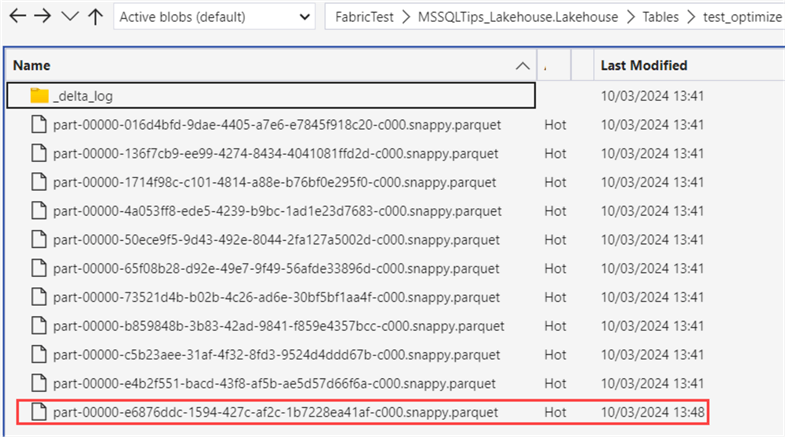The height and width of the screenshot is (437, 785).
Task: Click file icon of part-00000-e6876ddc
Action: tap(39, 412)
